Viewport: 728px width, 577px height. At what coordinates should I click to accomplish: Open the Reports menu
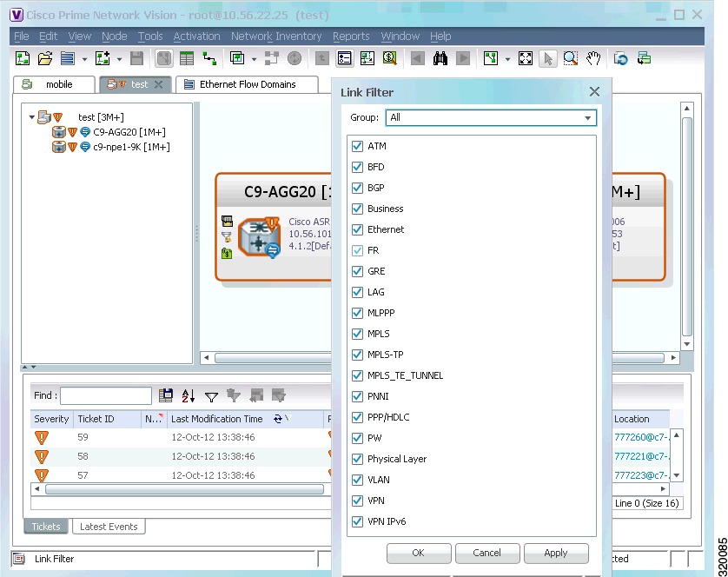tap(351, 36)
